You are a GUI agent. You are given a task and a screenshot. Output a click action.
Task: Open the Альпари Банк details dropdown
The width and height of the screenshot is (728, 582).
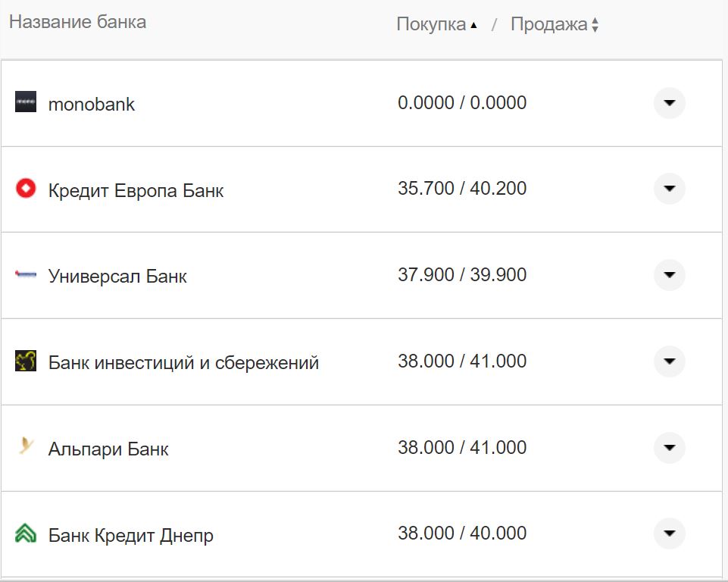669,448
